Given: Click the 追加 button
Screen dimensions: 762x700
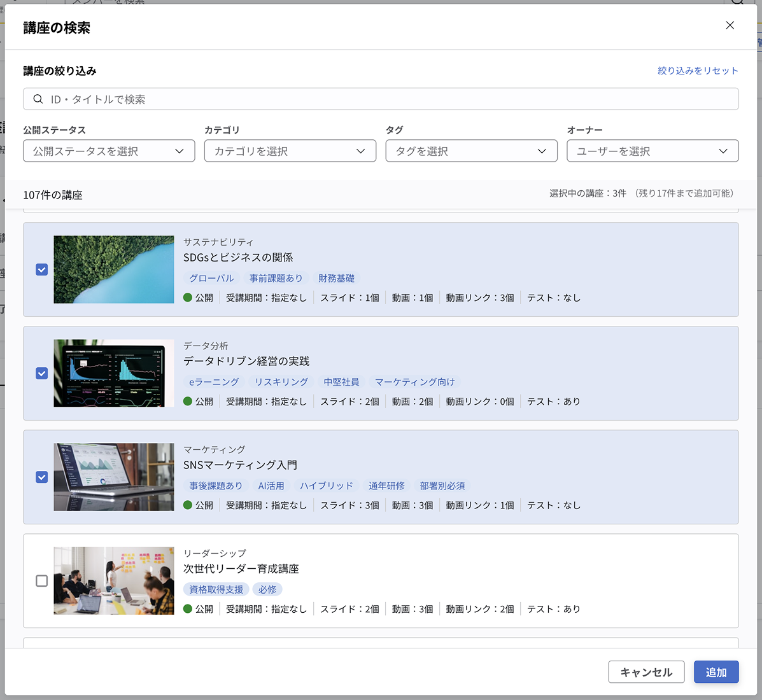Looking at the screenshot, I should coord(716,672).
